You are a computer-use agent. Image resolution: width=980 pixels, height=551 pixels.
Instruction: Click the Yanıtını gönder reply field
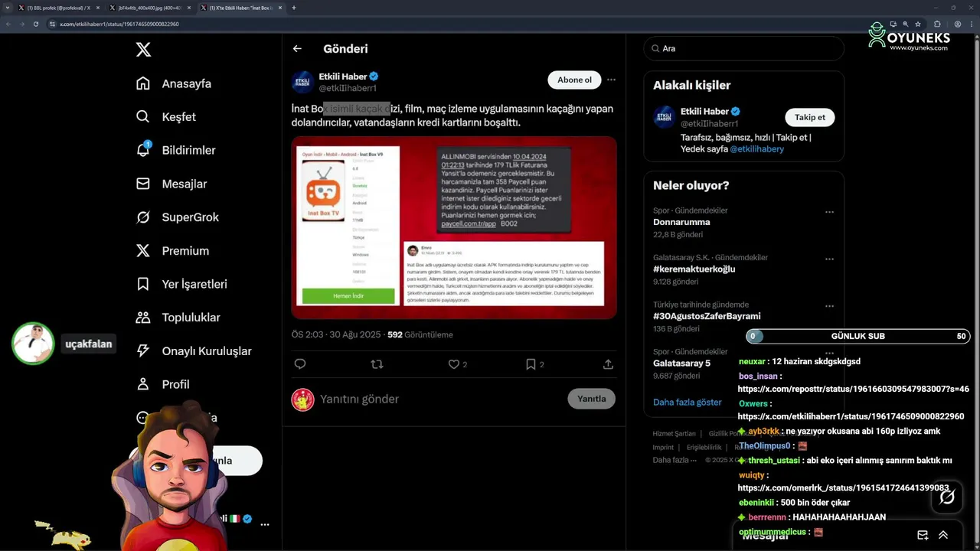(440, 399)
